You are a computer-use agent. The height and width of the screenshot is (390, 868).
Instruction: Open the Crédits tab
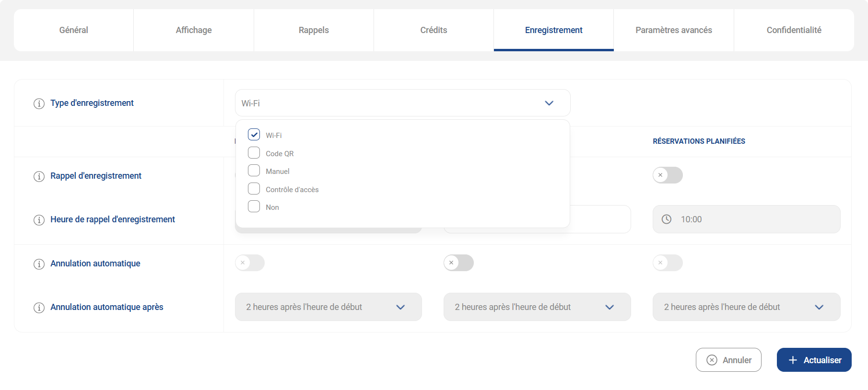(434, 30)
